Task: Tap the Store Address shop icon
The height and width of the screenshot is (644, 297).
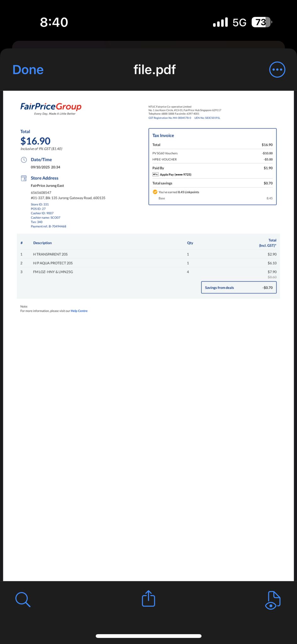Action: click(x=24, y=178)
